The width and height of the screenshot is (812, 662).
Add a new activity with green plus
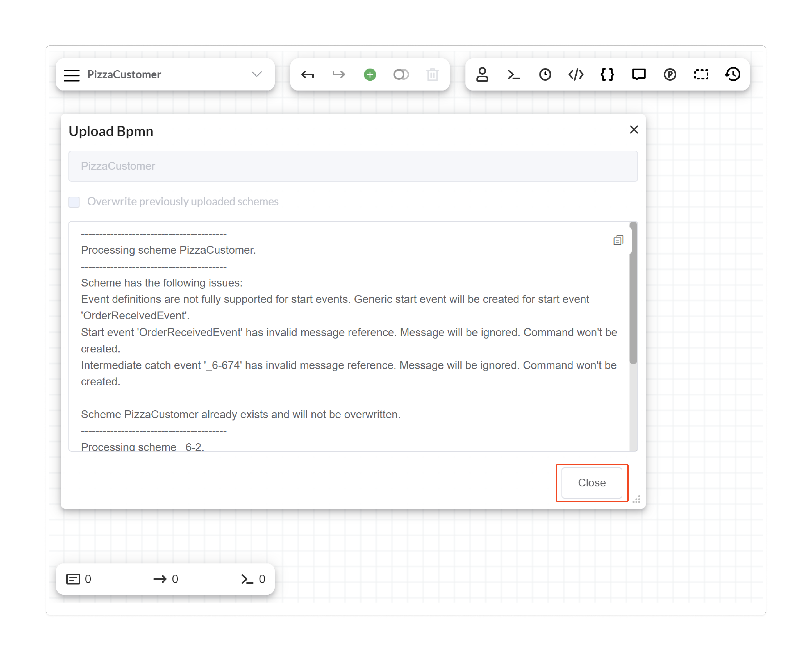point(370,74)
